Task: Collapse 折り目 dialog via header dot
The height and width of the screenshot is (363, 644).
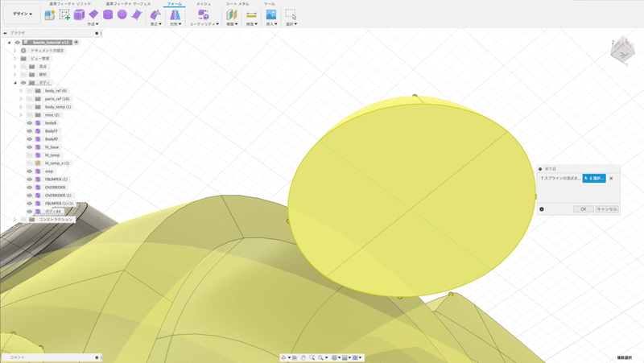Action: 540,169
